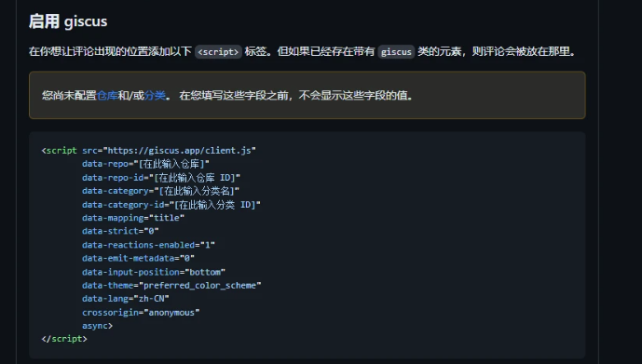This screenshot has height=364, width=642.
Task: Click the data-category-id attribute line
Action: (171, 205)
